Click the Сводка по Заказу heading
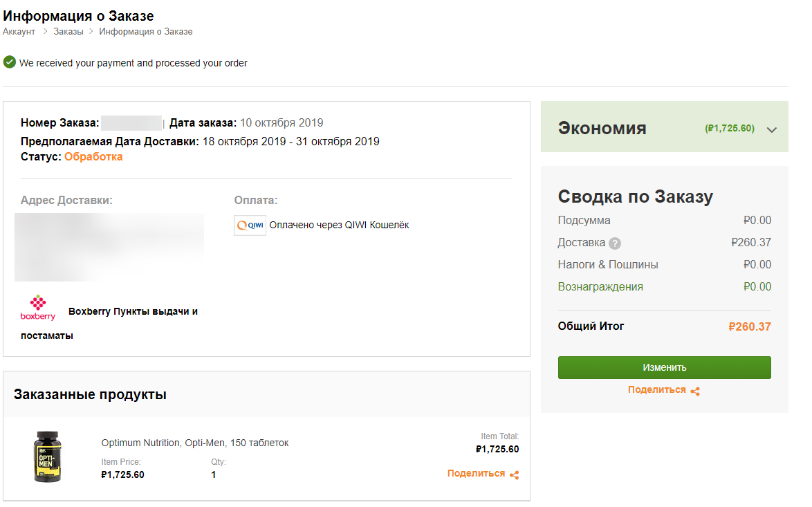This screenshot has height=507, width=812. pyautogui.click(x=636, y=197)
